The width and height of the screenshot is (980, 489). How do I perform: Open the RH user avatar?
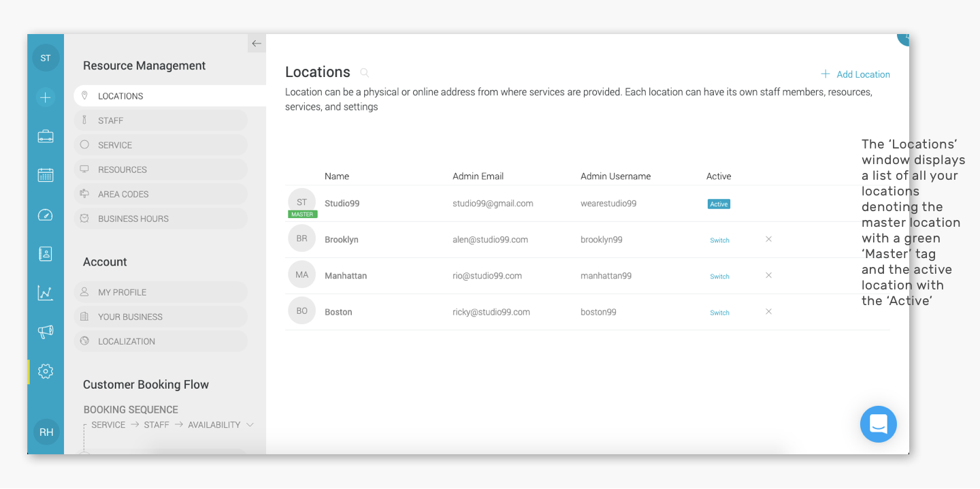46,432
